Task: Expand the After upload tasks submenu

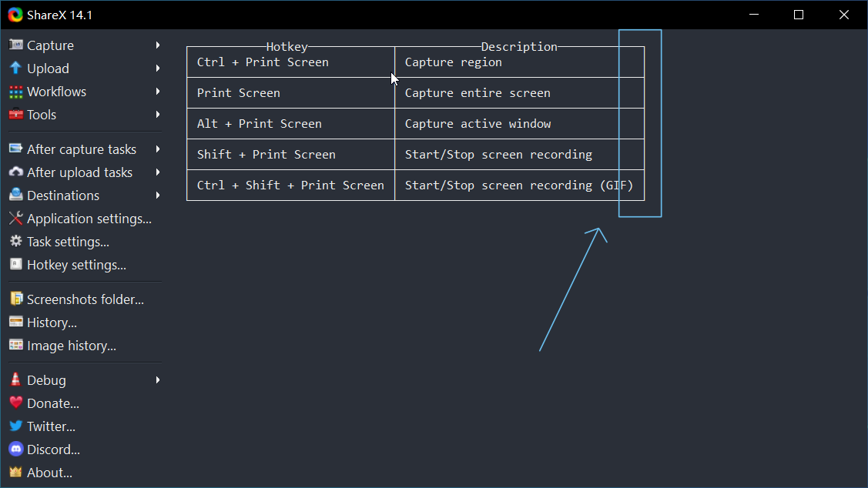Action: pos(158,172)
